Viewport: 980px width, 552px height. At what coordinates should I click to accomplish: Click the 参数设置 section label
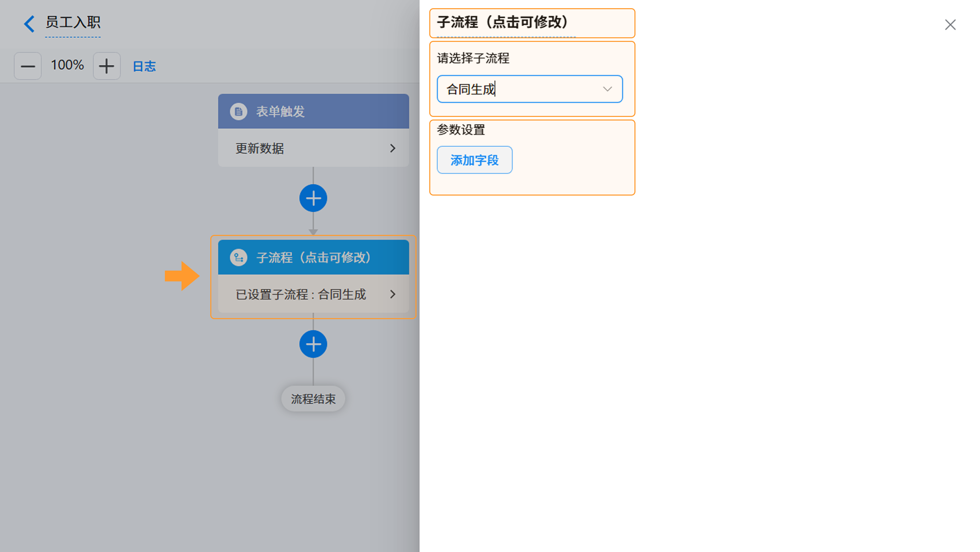pos(461,129)
